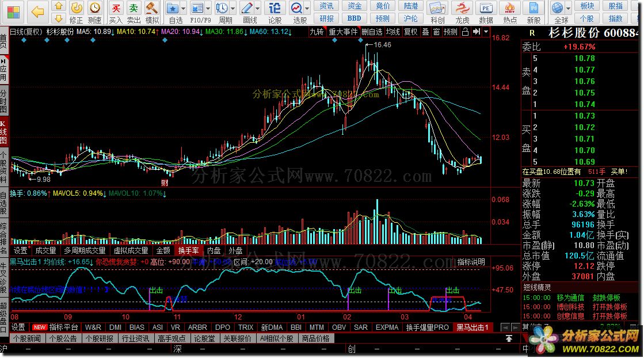
Task: Click the lock icon on chart header
Action: 465,32
